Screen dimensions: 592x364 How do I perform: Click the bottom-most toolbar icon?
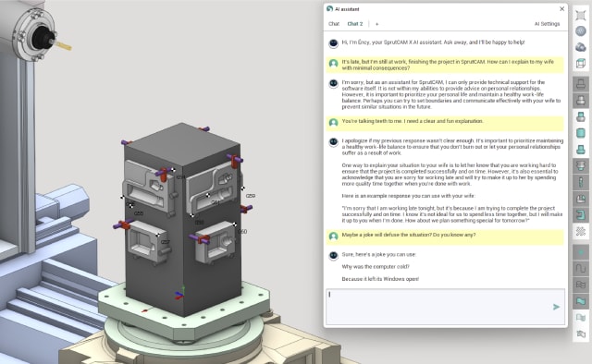(x=581, y=334)
